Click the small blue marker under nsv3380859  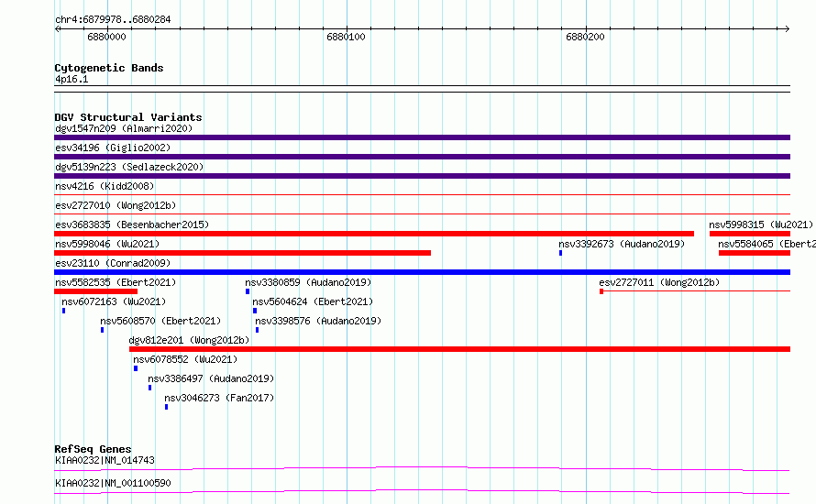[x=248, y=291]
